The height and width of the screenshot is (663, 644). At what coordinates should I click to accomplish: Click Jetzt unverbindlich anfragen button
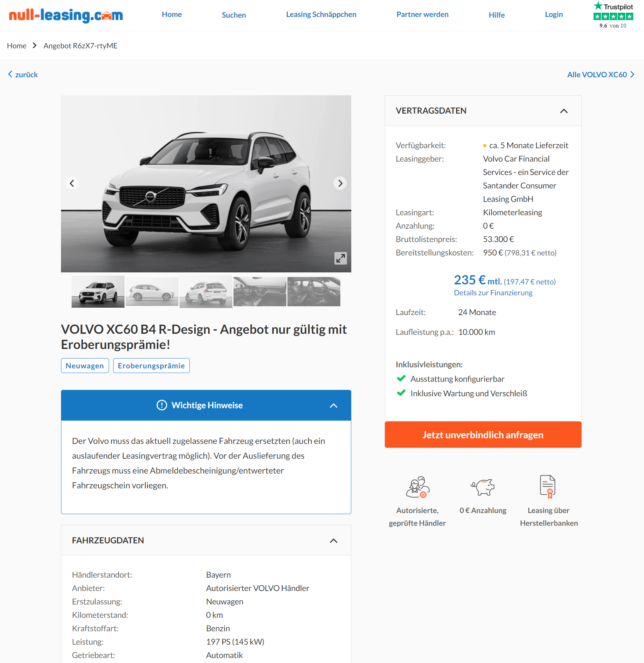483,435
